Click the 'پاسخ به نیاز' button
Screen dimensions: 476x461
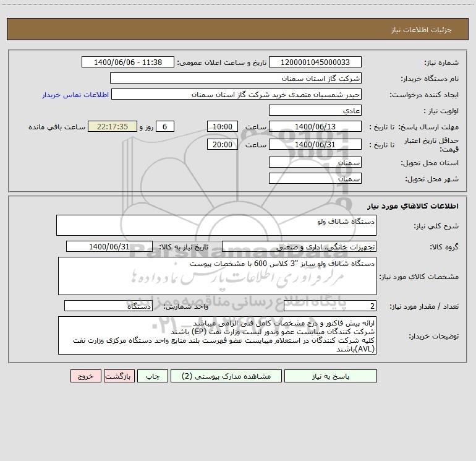(x=330, y=376)
